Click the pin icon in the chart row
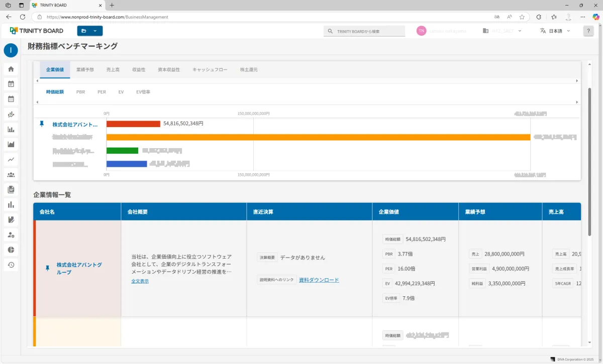This screenshot has width=603, height=364. 42,124
